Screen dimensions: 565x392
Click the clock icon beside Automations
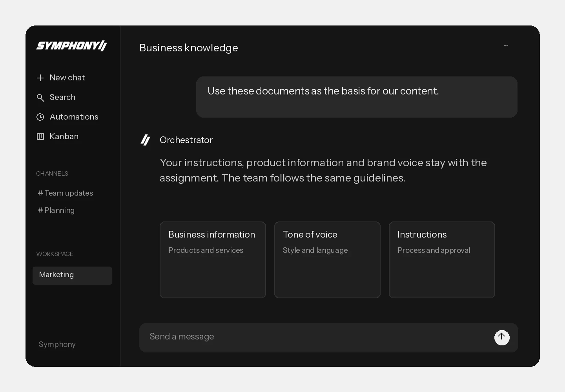pos(40,117)
